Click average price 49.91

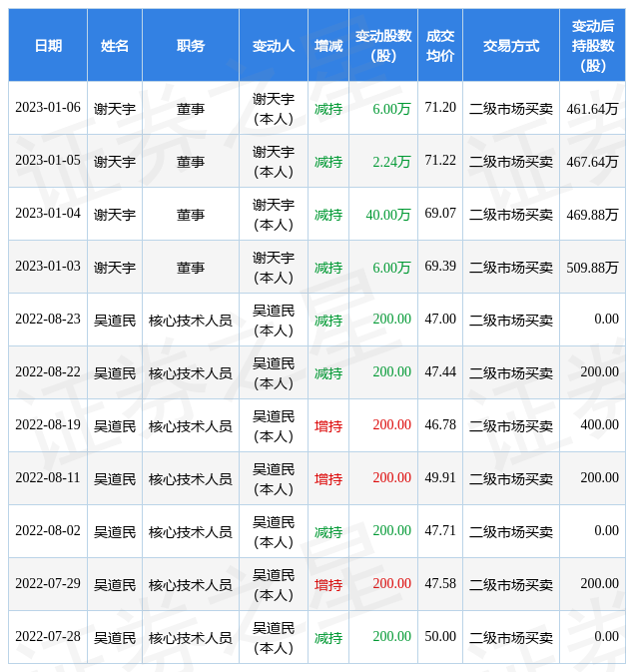click(x=440, y=478)
